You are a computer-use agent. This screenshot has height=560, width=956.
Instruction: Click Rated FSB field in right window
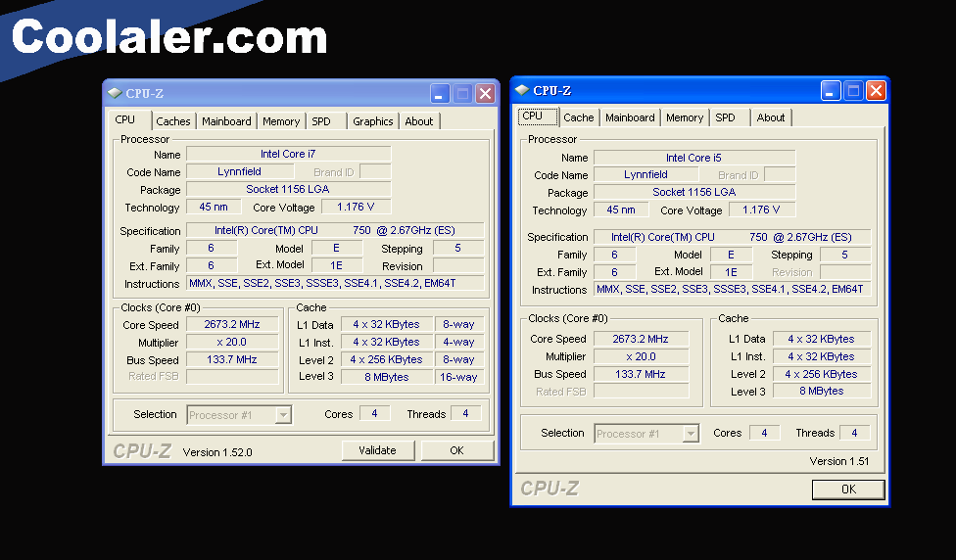[641, 392]
